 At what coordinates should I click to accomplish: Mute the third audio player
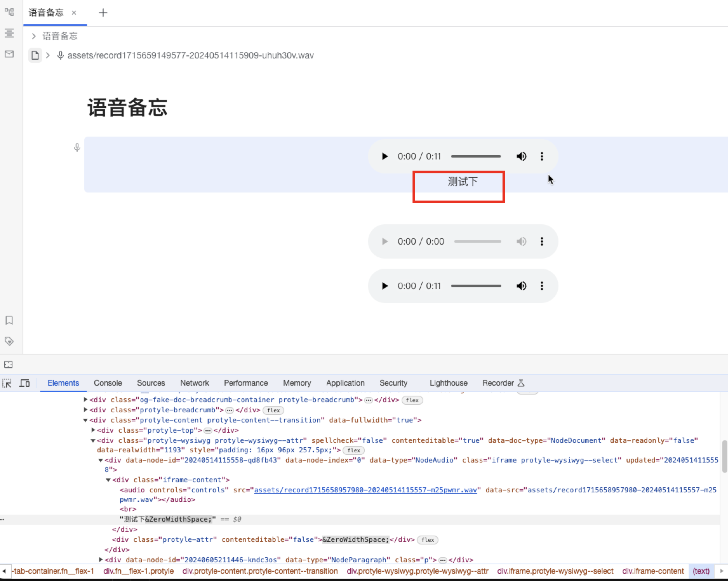(x=521, y=286)
